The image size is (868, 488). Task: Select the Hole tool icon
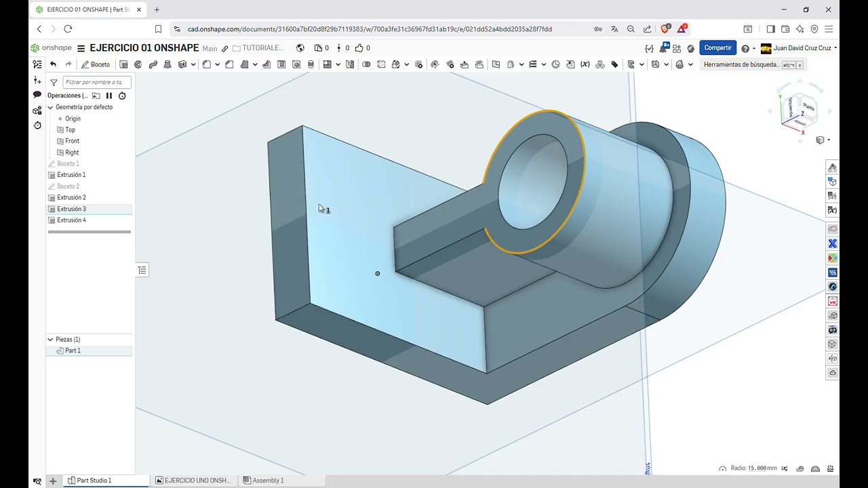[296, 64]
